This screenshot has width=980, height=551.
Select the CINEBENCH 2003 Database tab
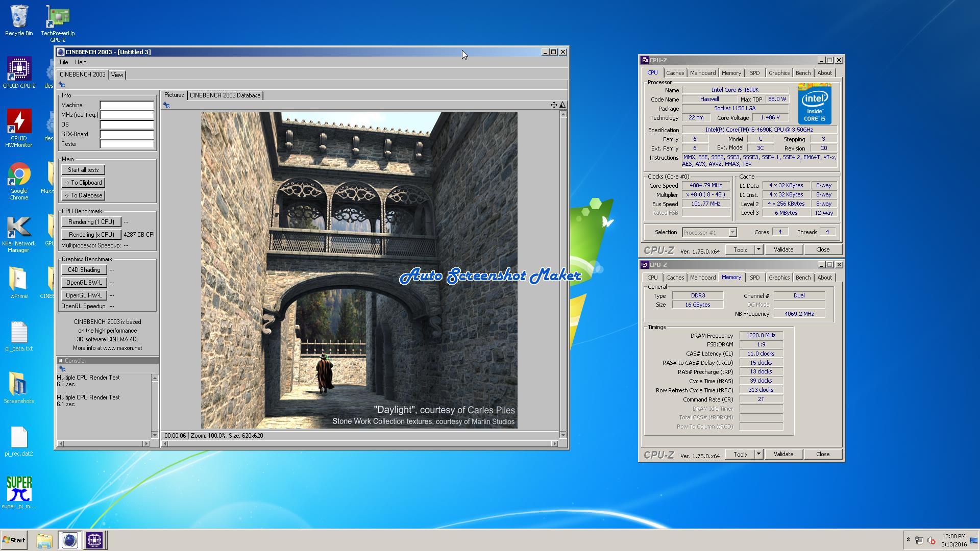[x=225, y=95]
